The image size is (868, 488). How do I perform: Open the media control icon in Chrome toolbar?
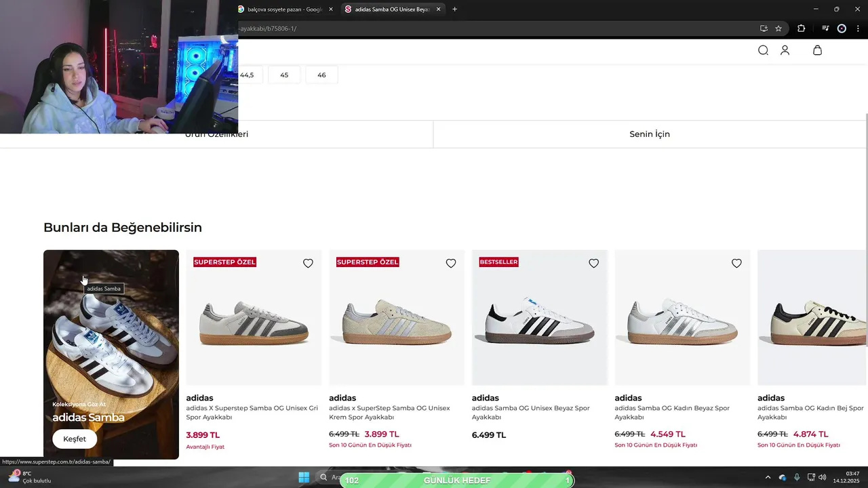coord(825,28)
